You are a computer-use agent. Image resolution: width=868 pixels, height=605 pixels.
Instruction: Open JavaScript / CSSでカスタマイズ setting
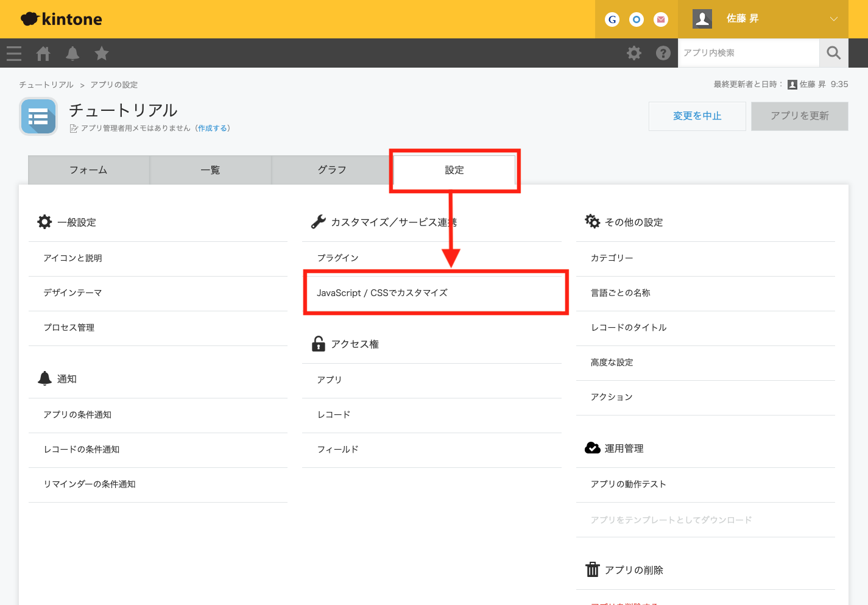(x=382, y=293)
